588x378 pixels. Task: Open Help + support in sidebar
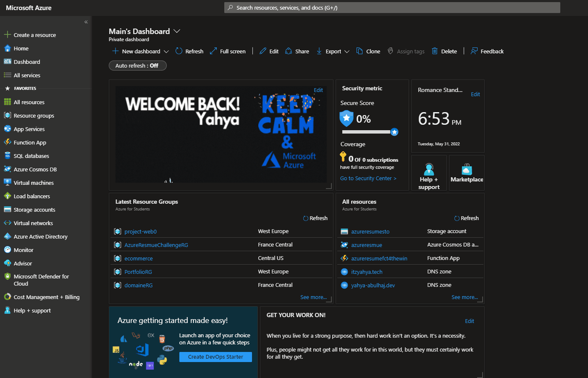[32, 310]
